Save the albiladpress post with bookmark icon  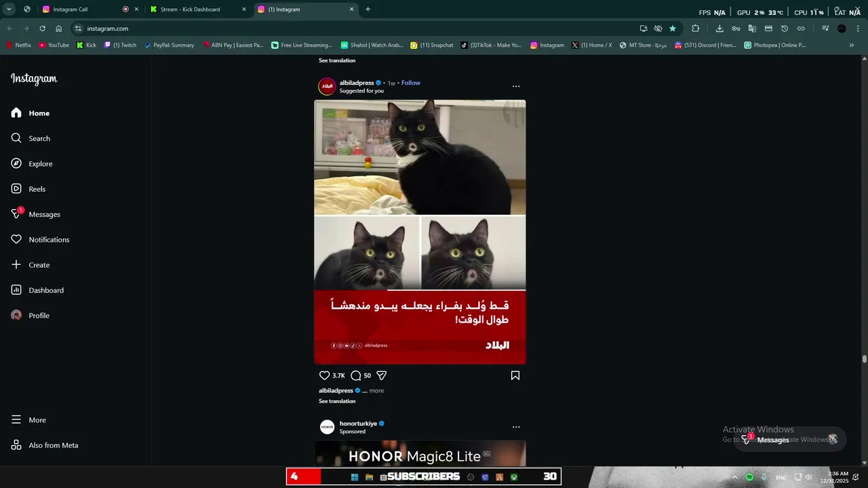tap(515, 375)
